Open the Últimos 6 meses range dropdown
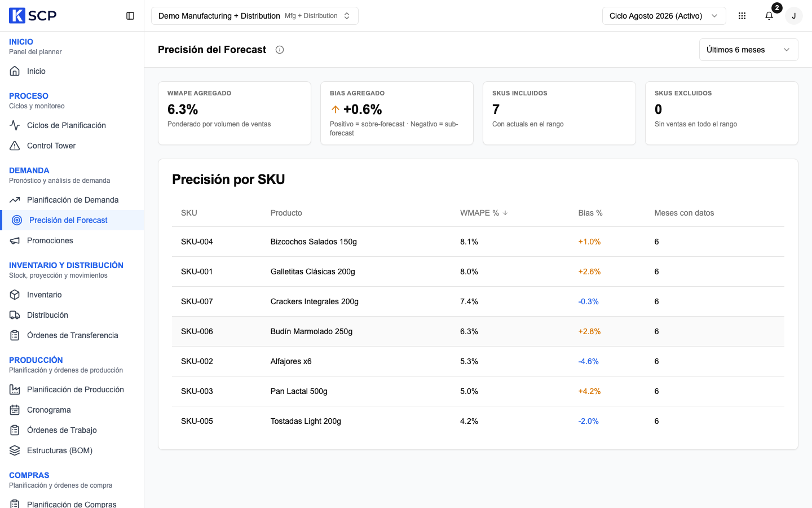 pos(749,50)
